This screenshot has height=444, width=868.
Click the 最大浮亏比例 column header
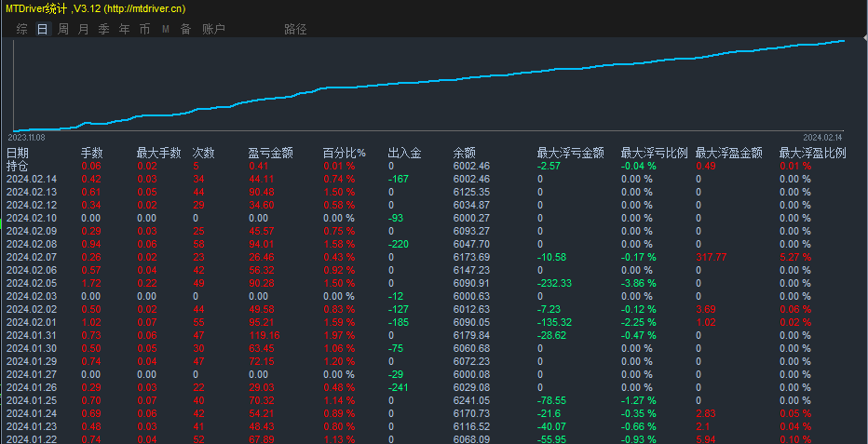(655, 154)
